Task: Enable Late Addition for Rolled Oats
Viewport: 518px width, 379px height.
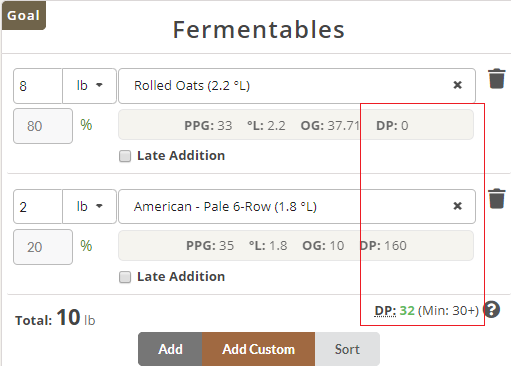Action: click(x=125, y=156)
